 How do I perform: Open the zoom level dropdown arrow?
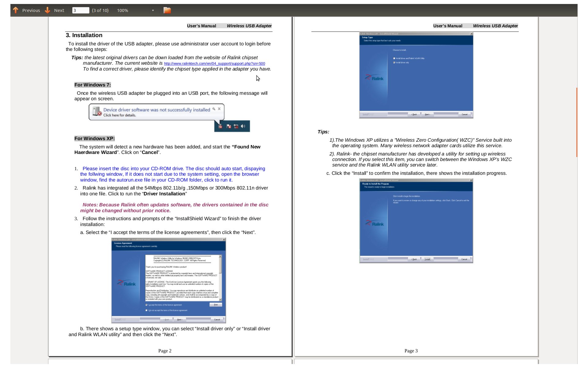(153, 10)
